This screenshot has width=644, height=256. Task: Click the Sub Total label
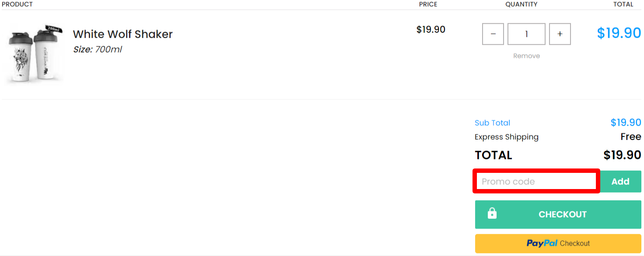(x=492, y=123)
